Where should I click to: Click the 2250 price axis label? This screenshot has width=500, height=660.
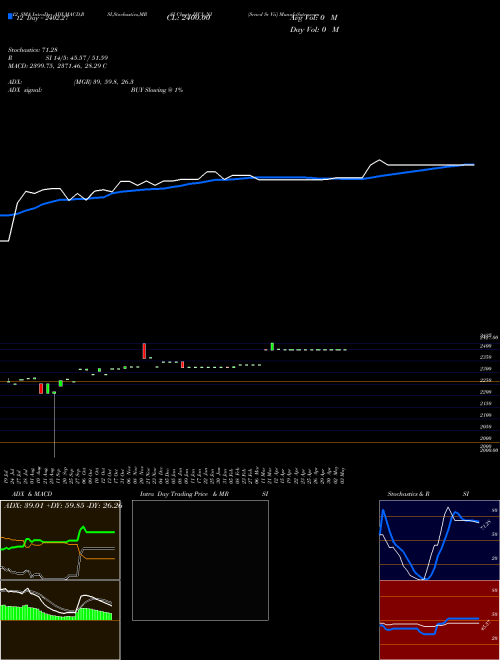pos(486,381)
